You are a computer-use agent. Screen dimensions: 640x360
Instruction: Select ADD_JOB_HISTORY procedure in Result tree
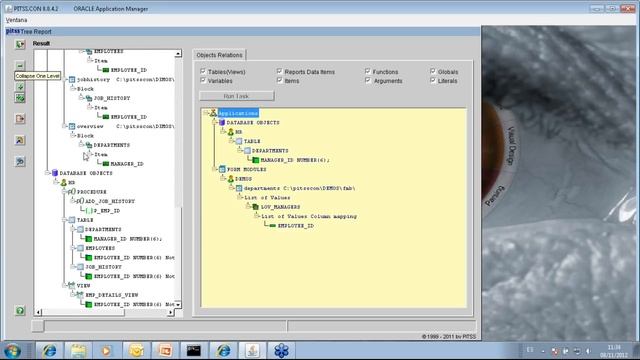click(x=110, y=201)
